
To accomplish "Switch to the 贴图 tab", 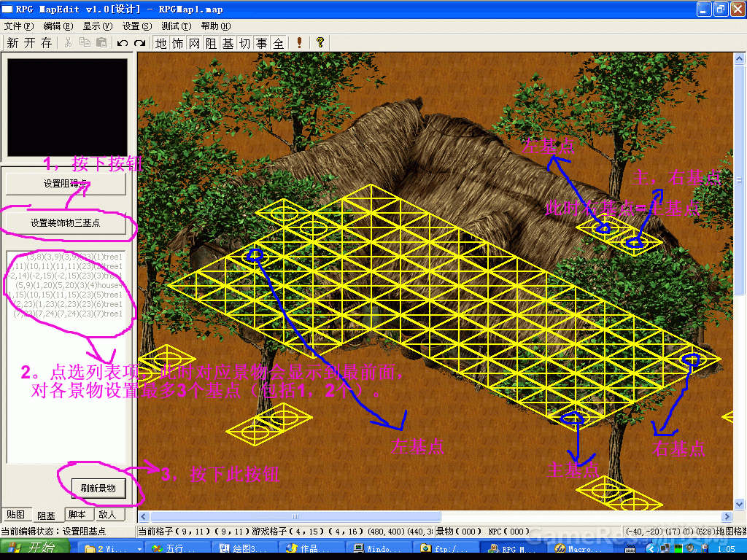I will 15,514.
